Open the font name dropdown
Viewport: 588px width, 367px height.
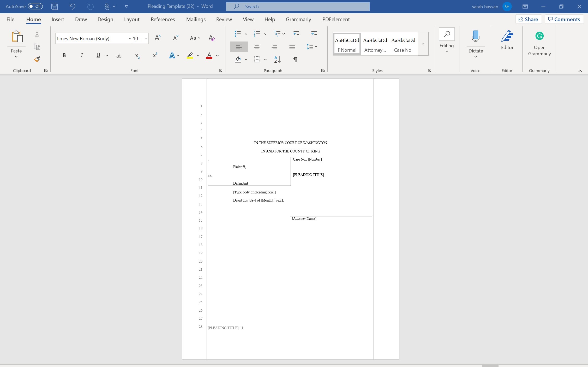pyautogui.click(x=129, y=39)
